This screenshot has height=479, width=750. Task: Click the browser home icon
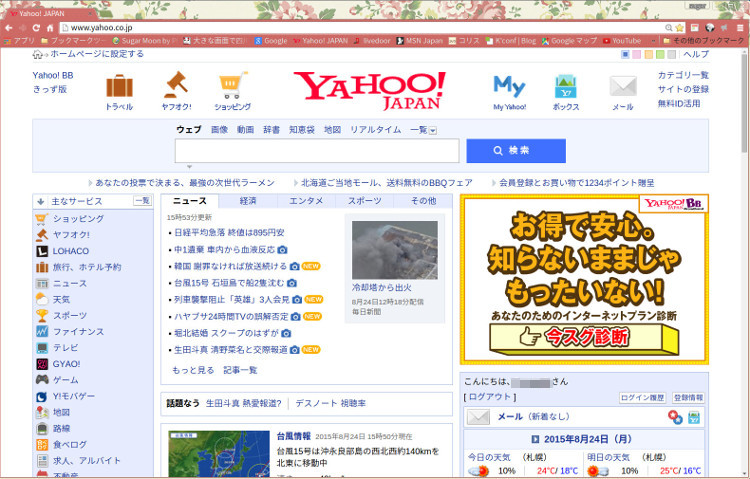click(50, 28)
